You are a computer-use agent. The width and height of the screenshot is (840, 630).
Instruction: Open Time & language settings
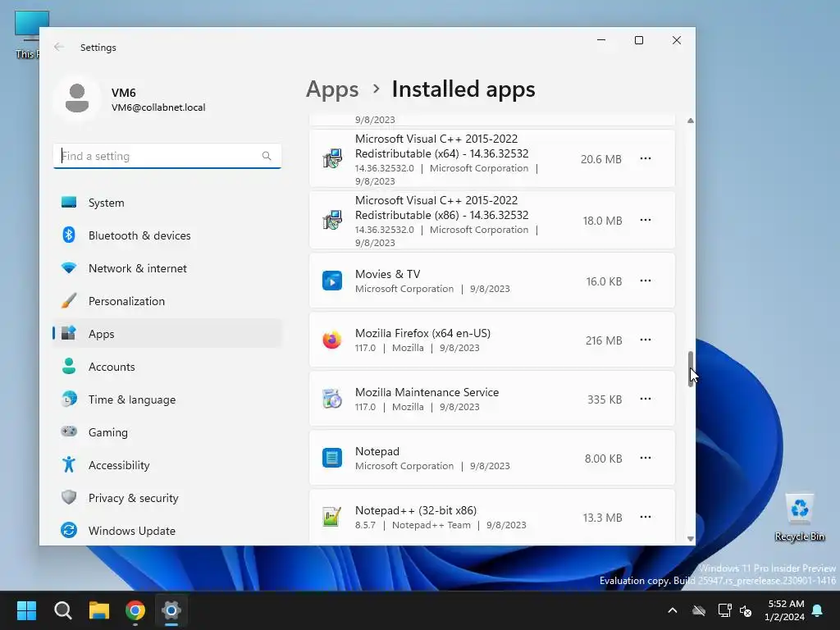pyautogui.click(x=167, y=399)
